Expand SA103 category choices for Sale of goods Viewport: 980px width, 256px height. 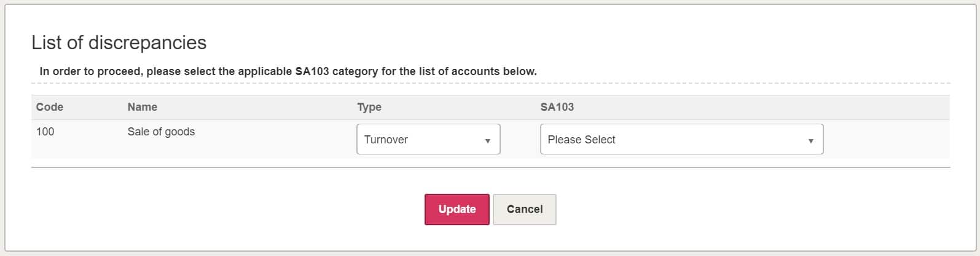coord(681,139)
